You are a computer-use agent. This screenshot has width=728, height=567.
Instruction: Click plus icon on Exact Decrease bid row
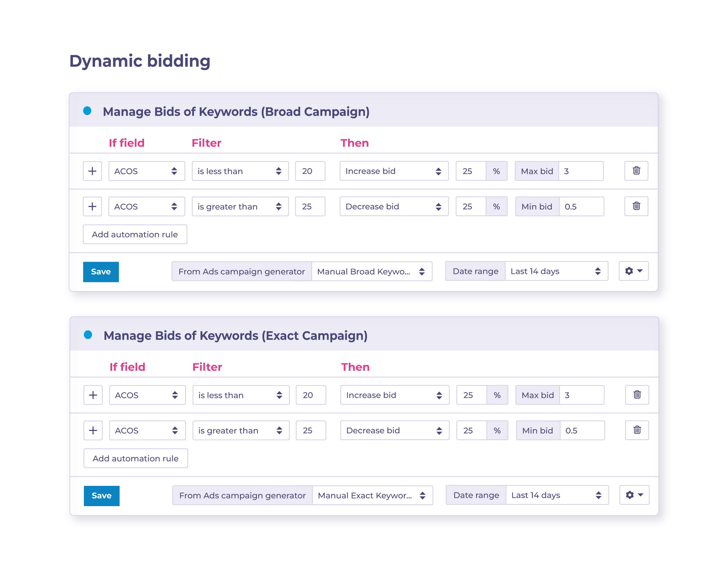coord(93,430)
